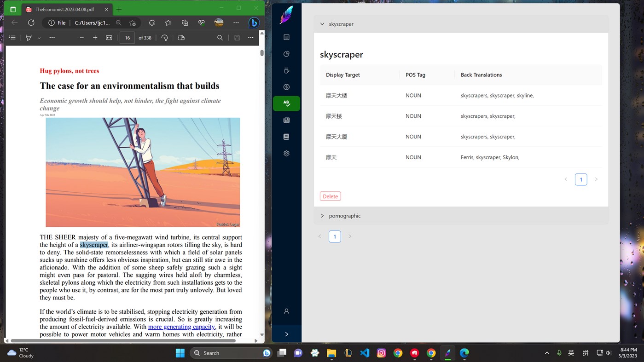Search within the PDF document
Screen dimensions: 644x362
[x=220, y=38]
